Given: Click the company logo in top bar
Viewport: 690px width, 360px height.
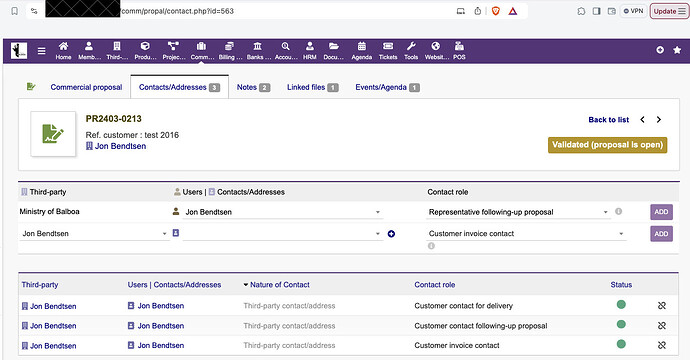Looking at the screenshot, I should click(19, 51).
